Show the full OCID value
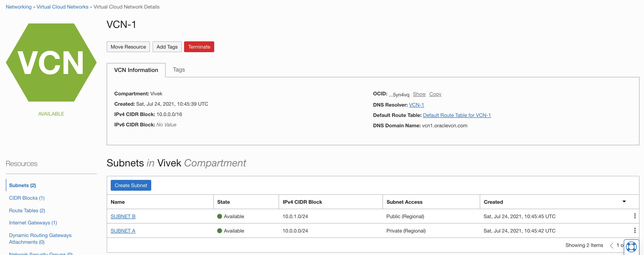 click(419, 94)
